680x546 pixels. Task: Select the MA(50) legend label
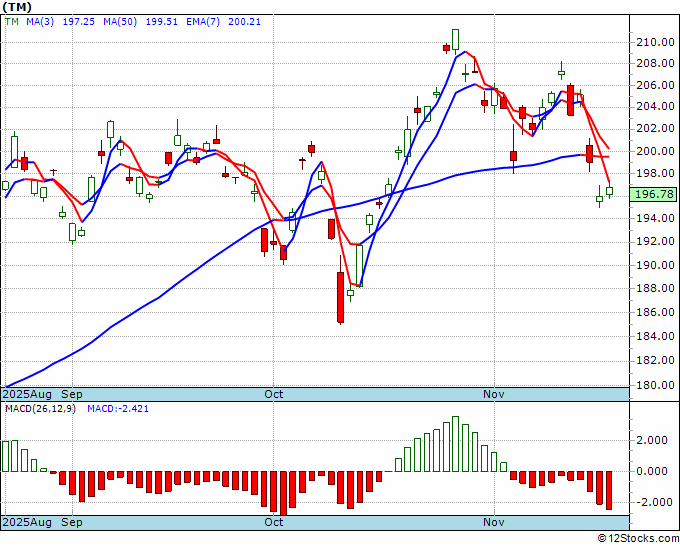tap(120, 22)
